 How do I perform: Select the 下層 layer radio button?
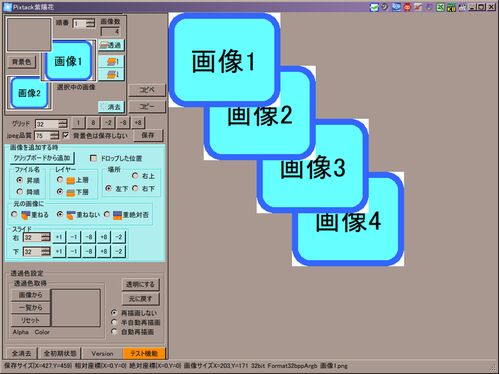coord(60,192)
